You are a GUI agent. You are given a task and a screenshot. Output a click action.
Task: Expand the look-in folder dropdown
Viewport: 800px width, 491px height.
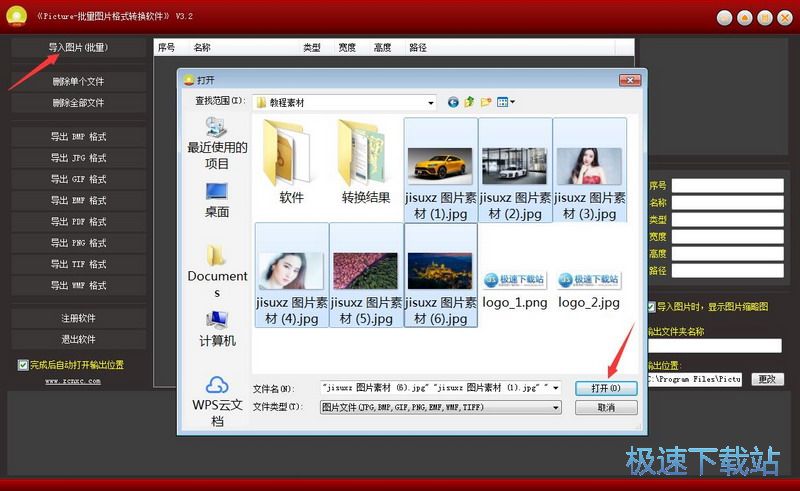click(x=431, y=102)
